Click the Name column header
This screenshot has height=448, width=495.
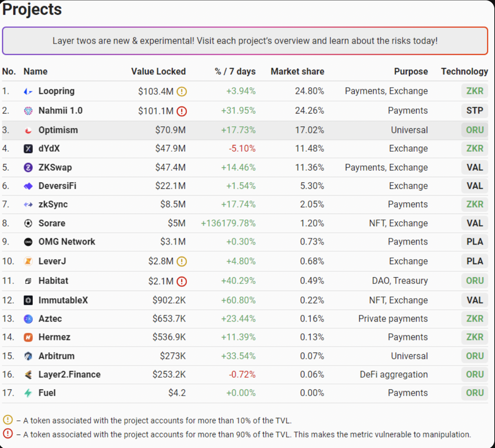[36, 71]
